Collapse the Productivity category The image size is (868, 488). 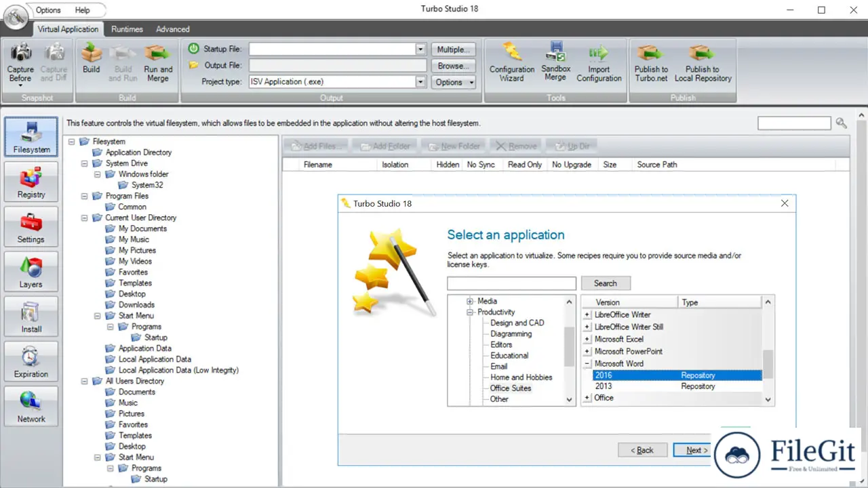(x=469, y=312)
